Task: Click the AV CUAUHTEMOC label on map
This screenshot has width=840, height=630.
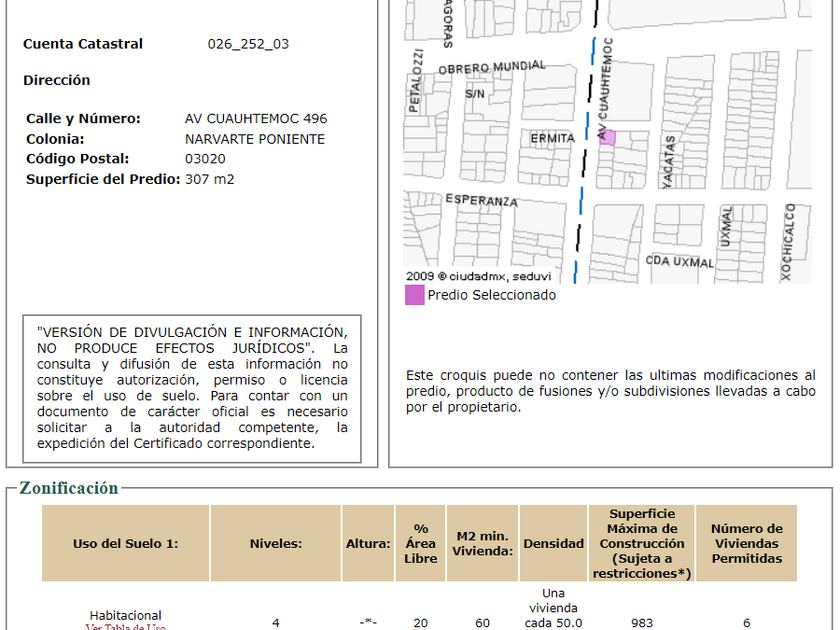Action: tap(604, 89)
